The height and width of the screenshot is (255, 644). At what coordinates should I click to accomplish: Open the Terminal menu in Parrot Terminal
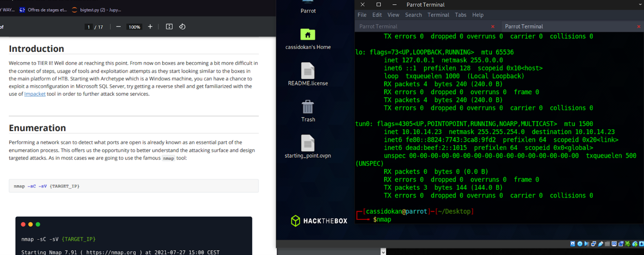pyautogui.click(x=438, y=15)
